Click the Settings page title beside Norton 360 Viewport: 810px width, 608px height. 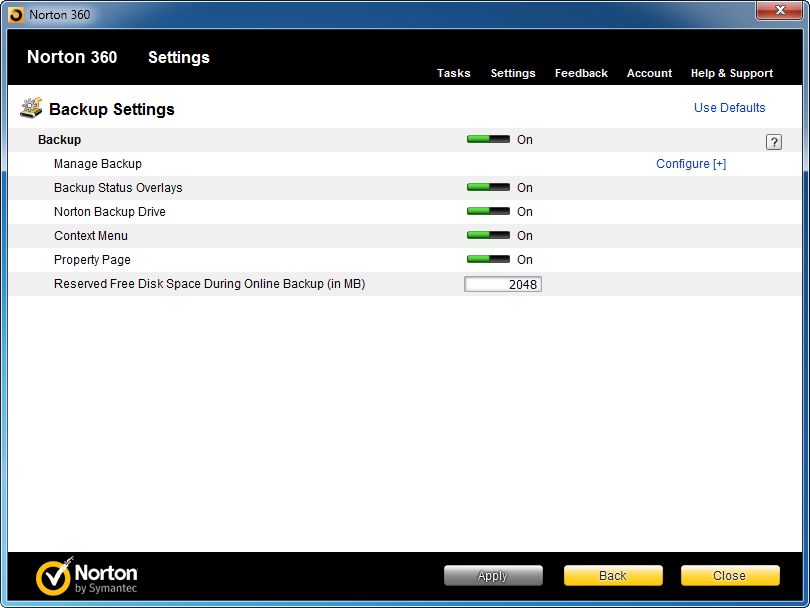pos(179,57)
